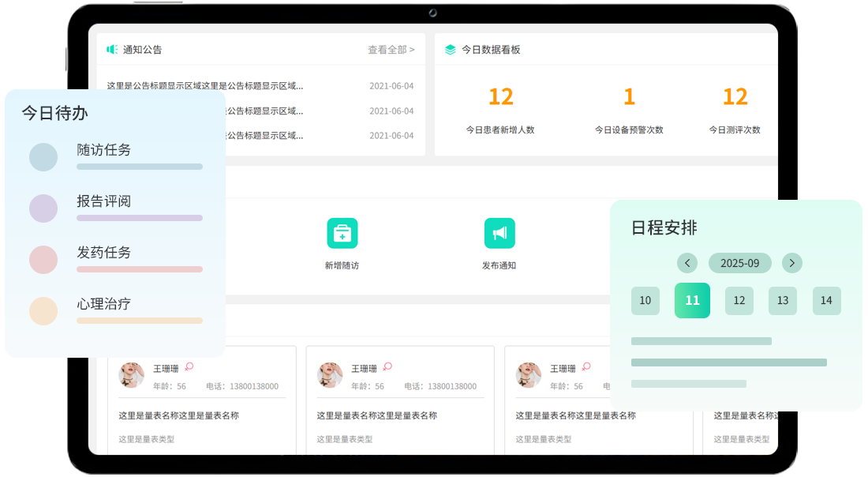
Task: Go to next month in 日程安排
Action: click(792, 263)
